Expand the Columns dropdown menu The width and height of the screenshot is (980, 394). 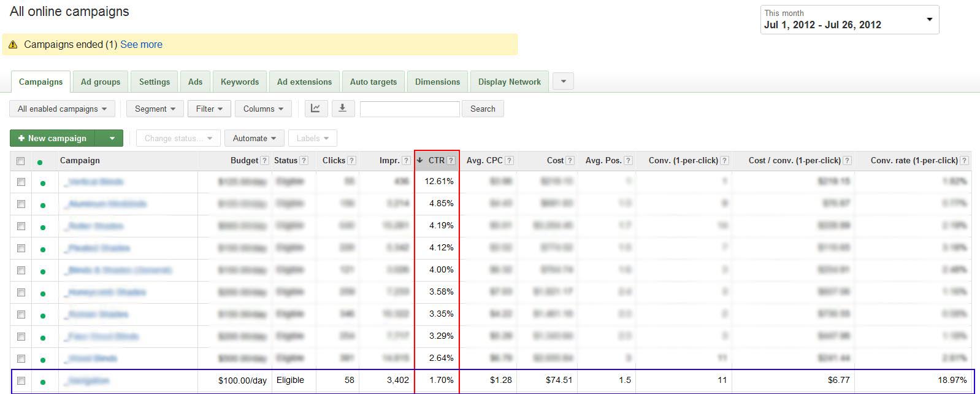click(263, 109)
